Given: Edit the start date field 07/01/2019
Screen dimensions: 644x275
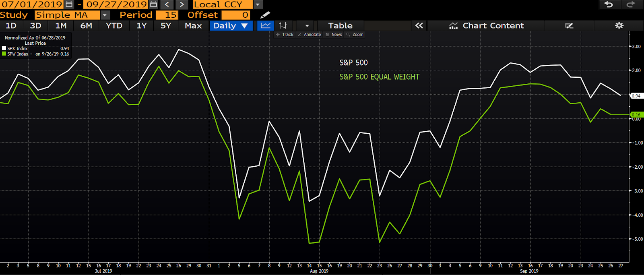Looking at the screenshot, I should click(32, 4).
